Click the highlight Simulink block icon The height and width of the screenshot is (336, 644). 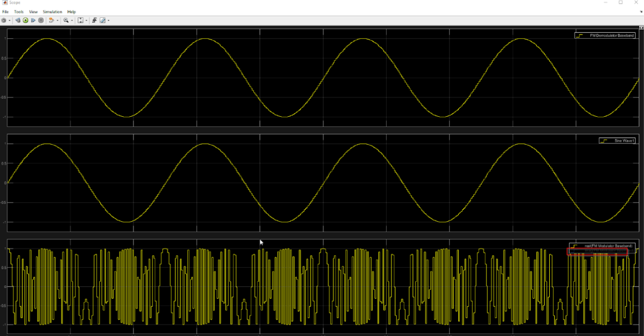point(51,20)
